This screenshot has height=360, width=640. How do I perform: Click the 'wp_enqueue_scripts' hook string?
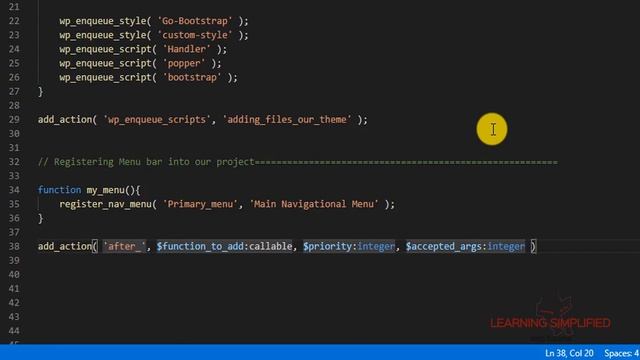click(x=157, y=120)
